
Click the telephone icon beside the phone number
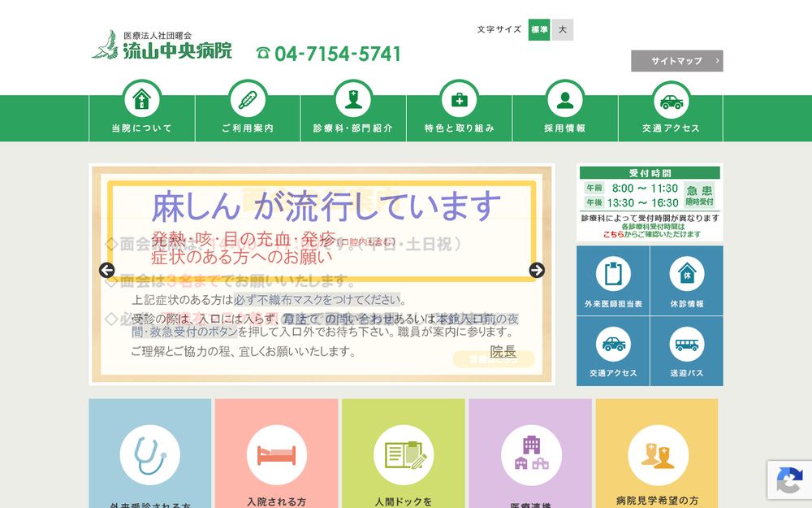coord(263,53)
